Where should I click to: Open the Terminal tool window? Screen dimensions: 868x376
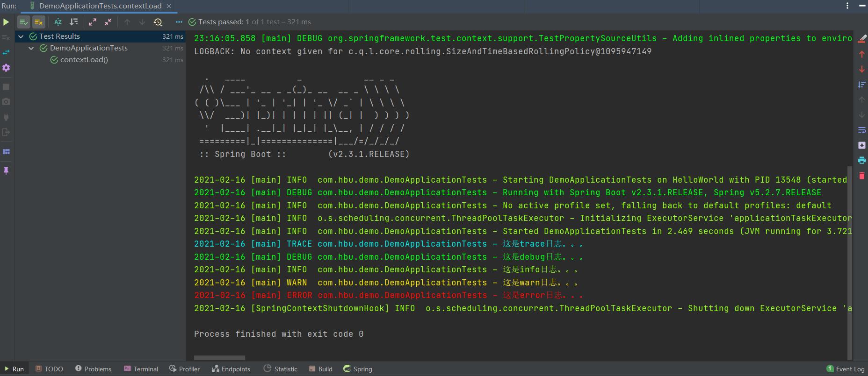click(141, 369)
